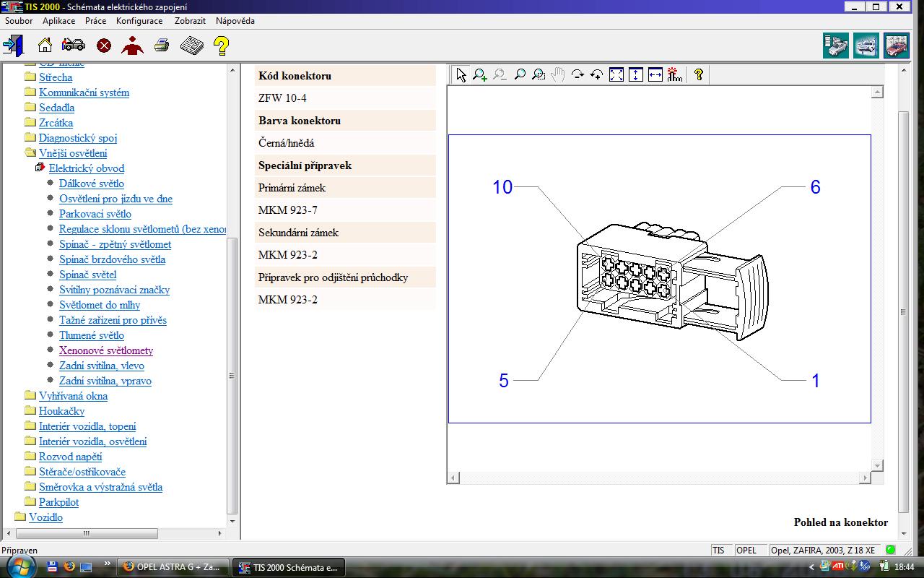Open the Xenonové světlomety link
The height and width of the screenshot is (578, 924).
pyautogui.click(x=106, y=350)
